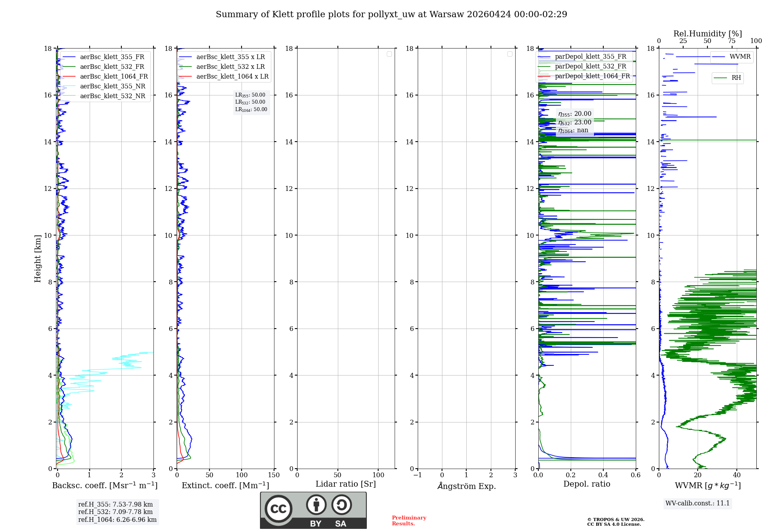
Task: Click the blue WVMR legend line
Action: [718, 57]
